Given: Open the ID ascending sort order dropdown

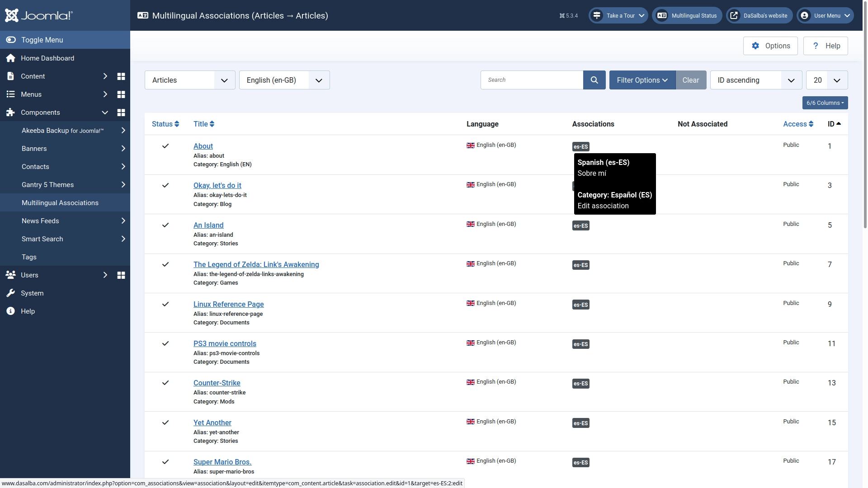Looking at the screenshot, I should (x=755, y=80).
